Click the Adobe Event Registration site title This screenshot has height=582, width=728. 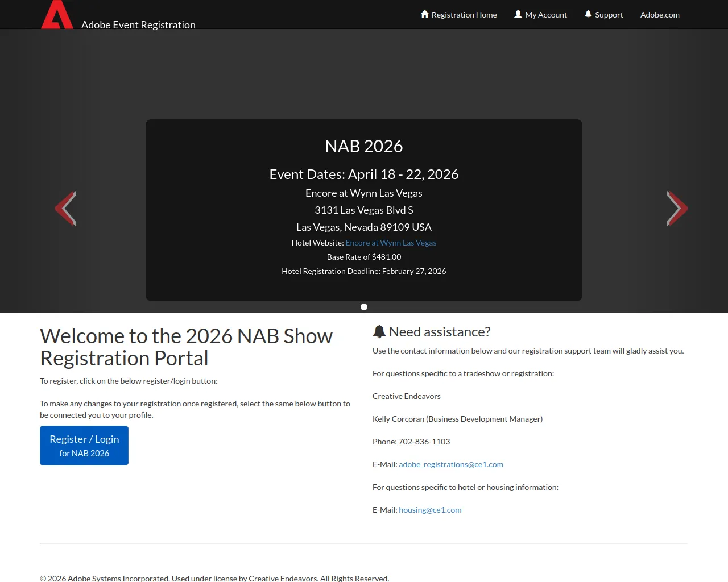(x=138, y=25)
